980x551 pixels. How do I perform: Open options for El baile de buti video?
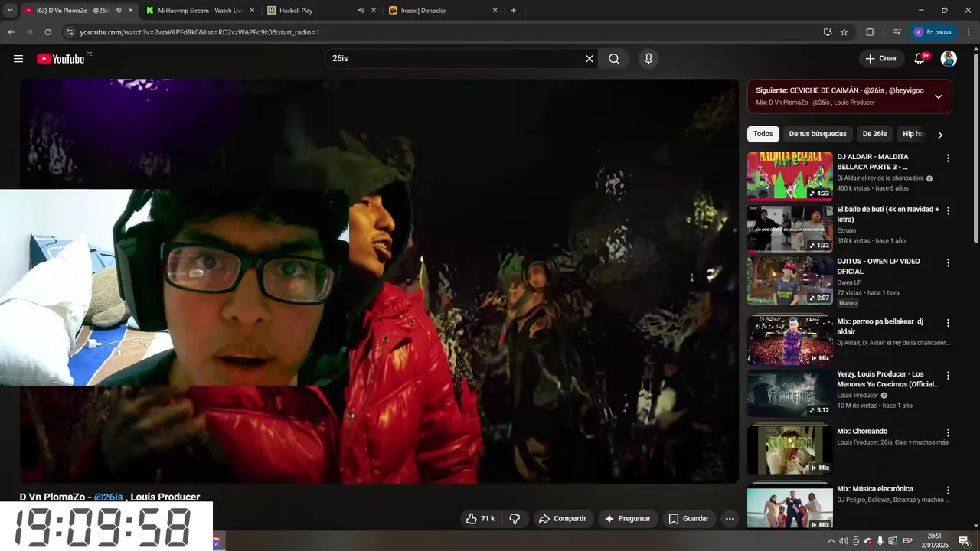click(x=948, y=210)
